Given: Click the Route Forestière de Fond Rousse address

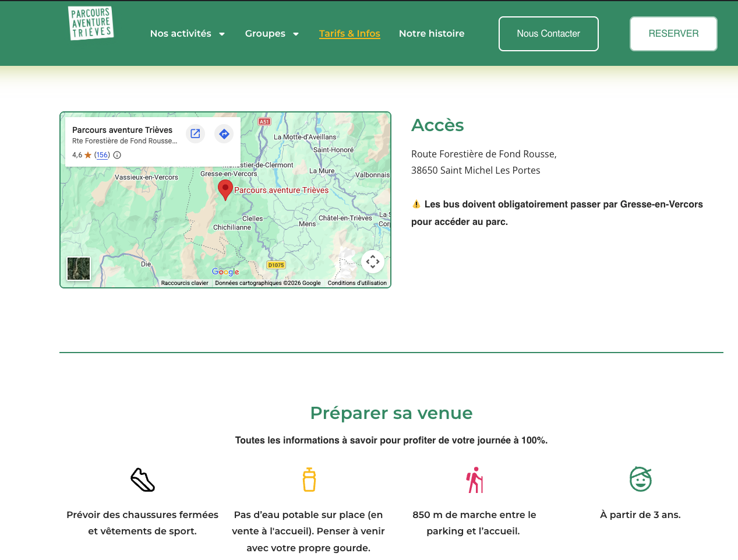Looking at the screenshot, I should pos(484,154).
